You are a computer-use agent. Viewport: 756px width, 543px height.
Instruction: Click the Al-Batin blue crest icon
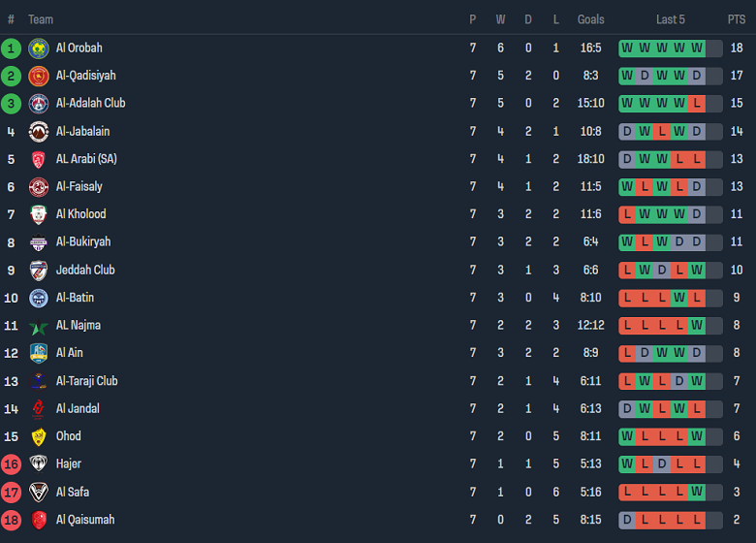coord(39,299)
